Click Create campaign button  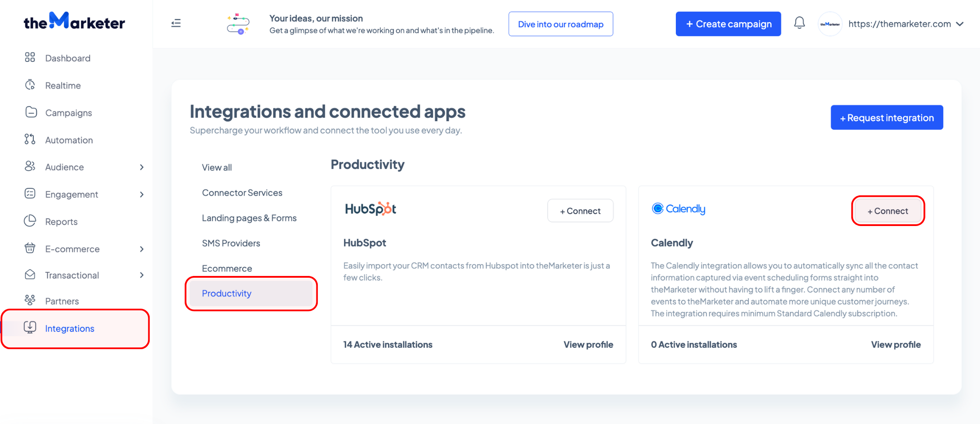[x=728, y=24]
